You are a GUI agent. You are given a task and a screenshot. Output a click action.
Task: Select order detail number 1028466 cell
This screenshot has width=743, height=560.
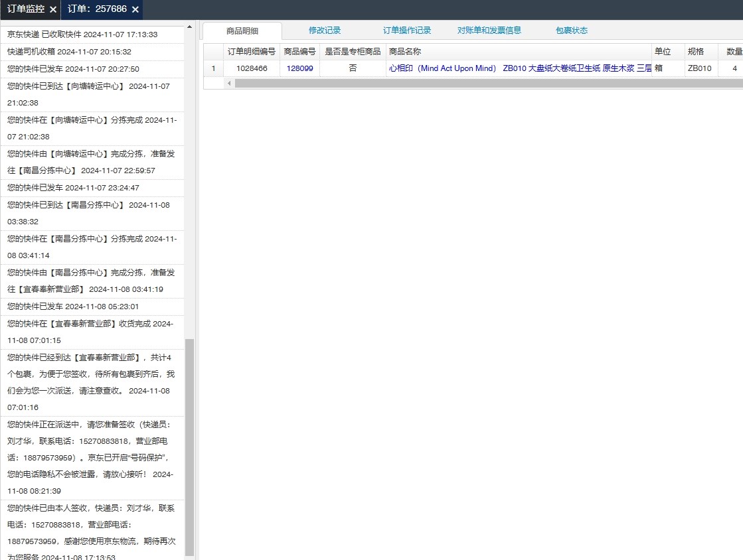252,68
